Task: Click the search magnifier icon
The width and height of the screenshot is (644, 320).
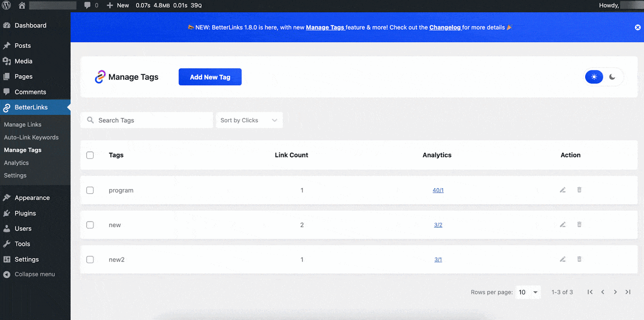Action: (91, 120)
